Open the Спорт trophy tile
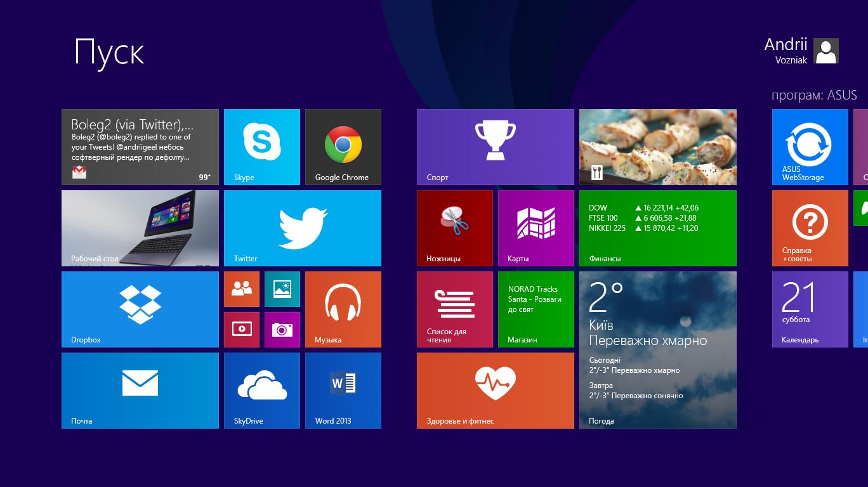 (x=496, y=147)
